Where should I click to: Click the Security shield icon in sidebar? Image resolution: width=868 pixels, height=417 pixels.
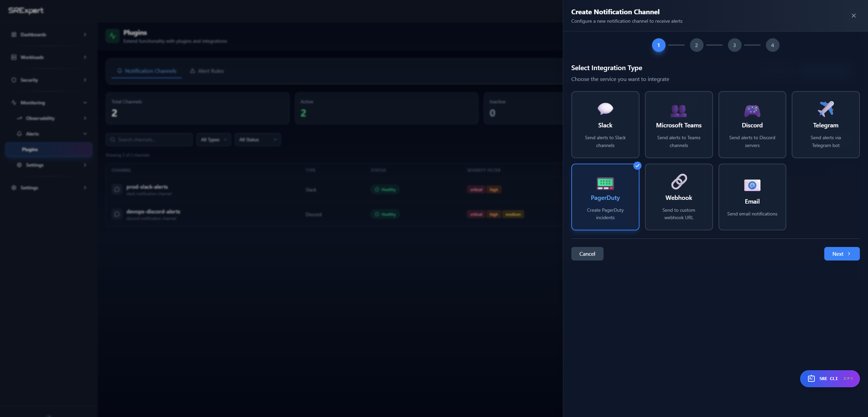pyautogui.click(x=14, y=80)
